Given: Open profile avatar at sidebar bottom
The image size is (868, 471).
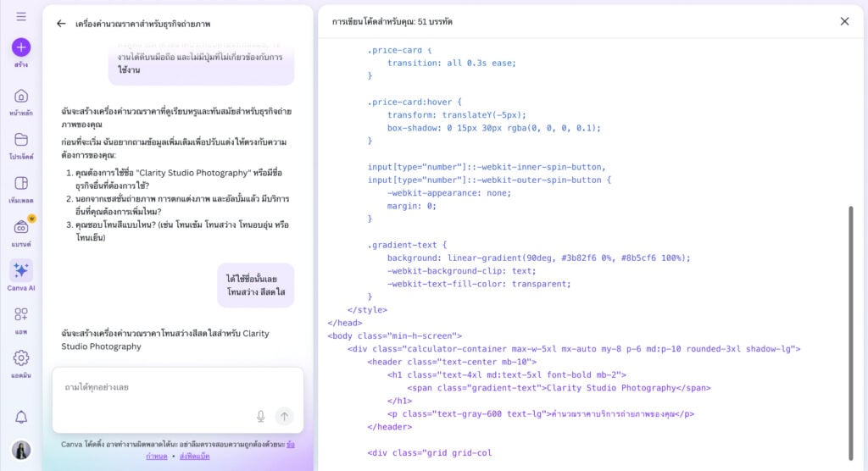Looking at the screenshot, I should coord(21,450).
